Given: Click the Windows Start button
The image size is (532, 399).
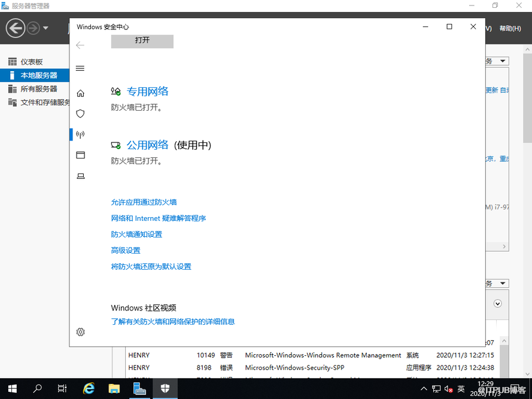Looking at the screenshot, I should click(12, 389).
